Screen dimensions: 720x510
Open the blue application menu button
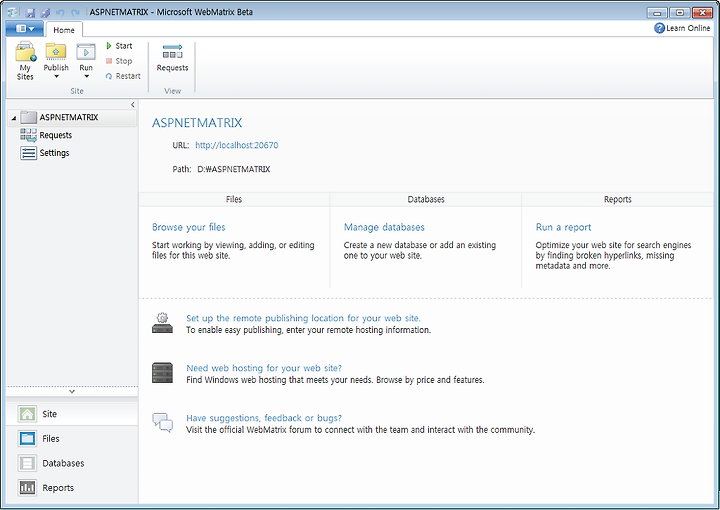tap(25, 28)
